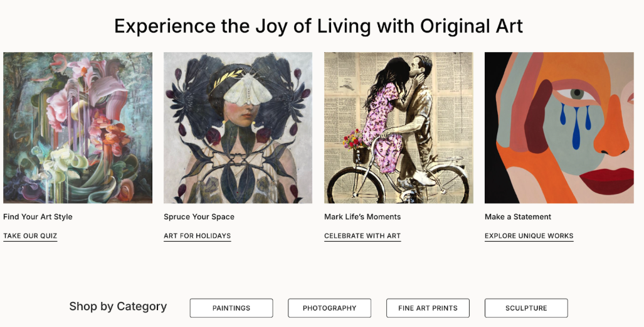
Task: Browse the Paintings category
Action: point(231,308)
